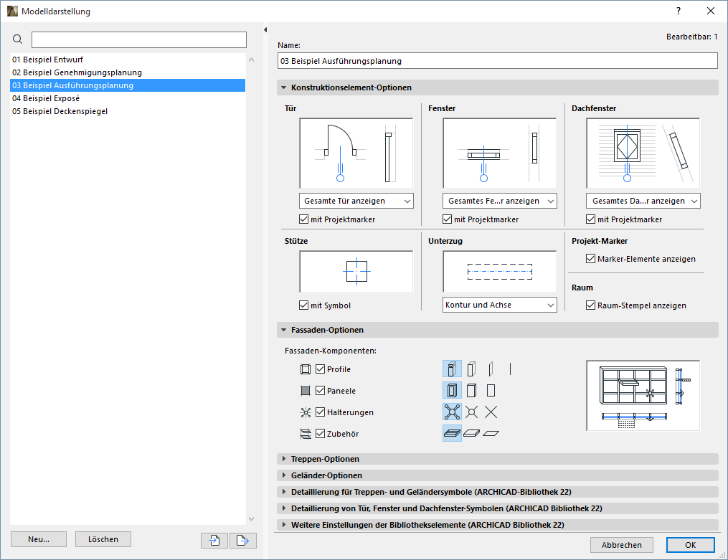
Task: Uncheck mit Projektmarker under Tür
Action: [303, 219]
